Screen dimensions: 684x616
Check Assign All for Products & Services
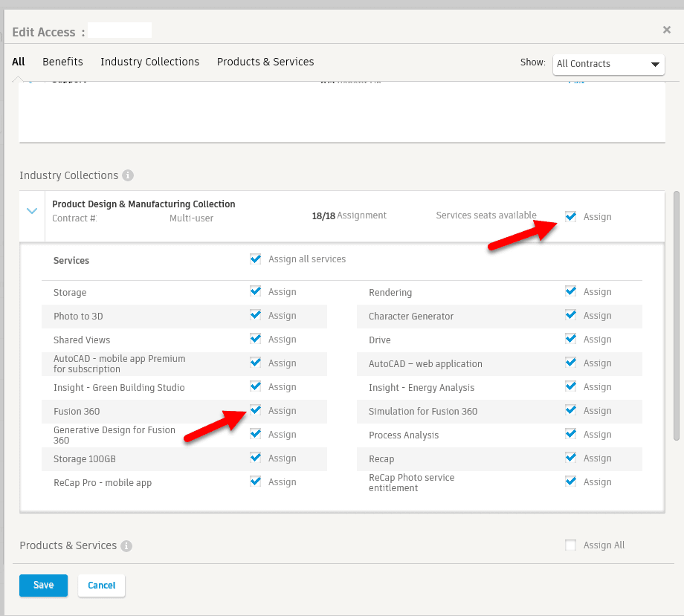click(570, 545)
